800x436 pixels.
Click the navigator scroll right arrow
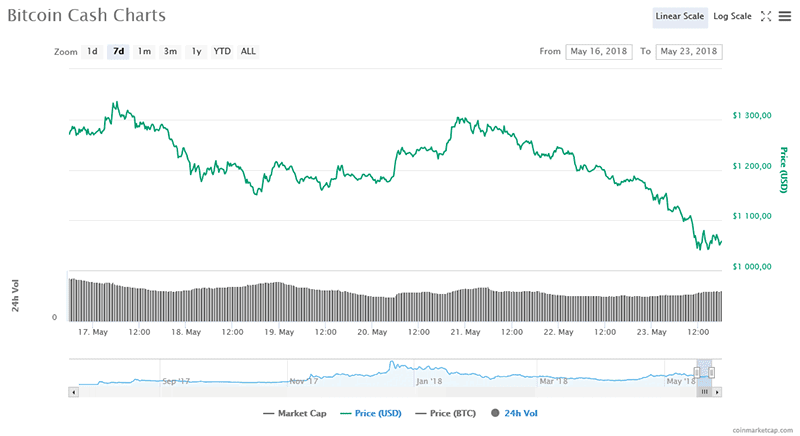pyautogui.click(x=716, y=392)
